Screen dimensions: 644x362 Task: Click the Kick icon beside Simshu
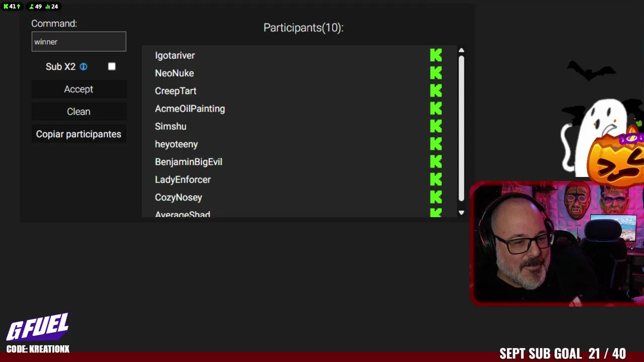click(436, 126)
